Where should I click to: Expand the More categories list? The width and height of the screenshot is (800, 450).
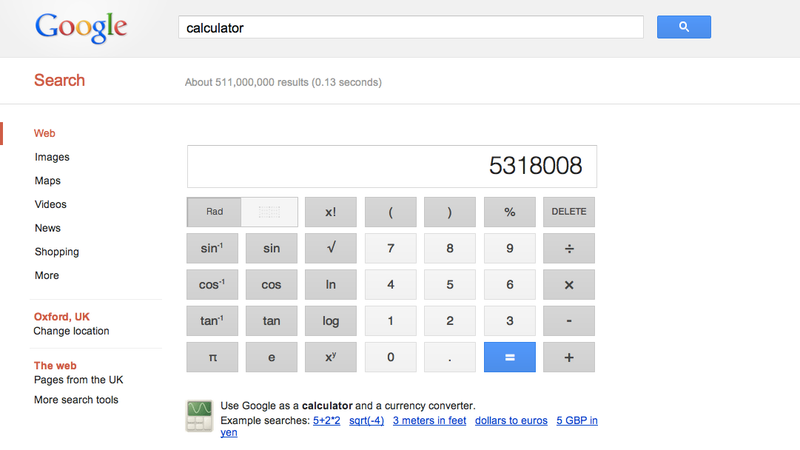pos(47,275)
